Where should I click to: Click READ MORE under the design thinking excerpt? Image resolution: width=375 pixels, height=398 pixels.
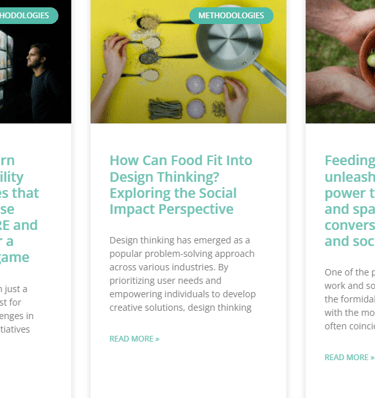click(x=134, y=339)
